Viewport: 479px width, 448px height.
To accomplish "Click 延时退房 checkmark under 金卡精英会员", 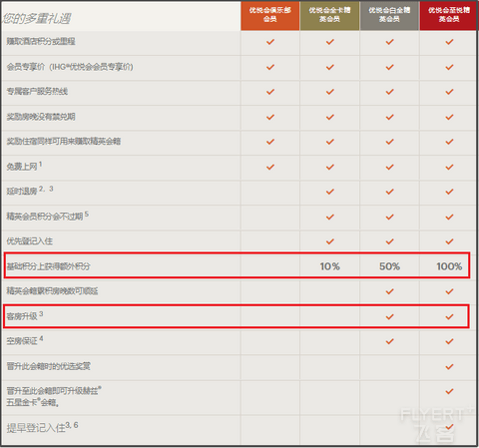I will [330, 192].
